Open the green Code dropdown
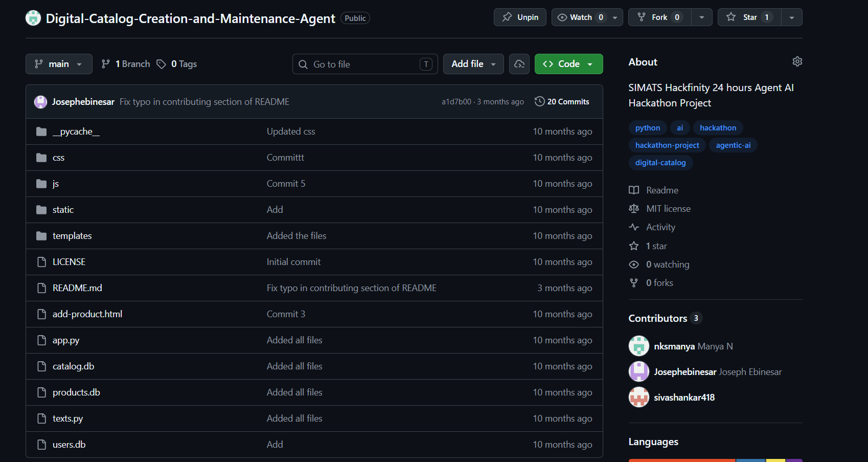This screenshot has width=868, height=462. tap(568, 64)
